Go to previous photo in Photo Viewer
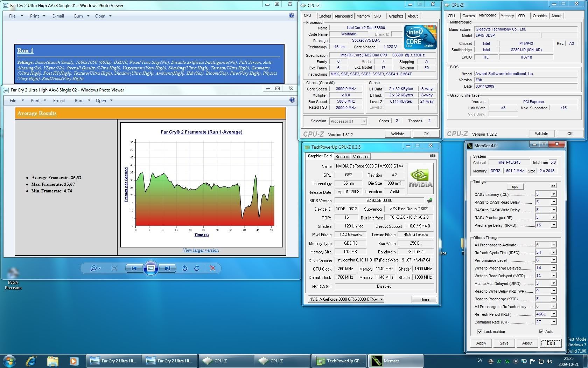Viewport: 588px width, 368px height. pos(134,268)
